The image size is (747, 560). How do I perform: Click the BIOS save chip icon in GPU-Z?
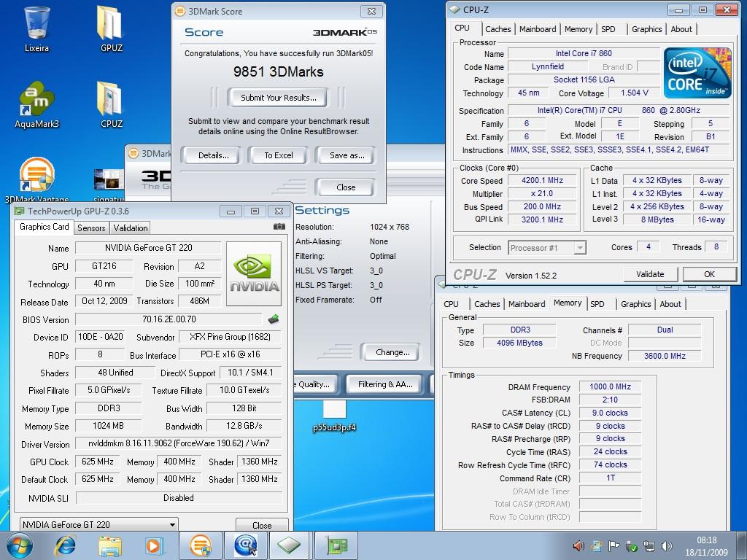point(274,319)
